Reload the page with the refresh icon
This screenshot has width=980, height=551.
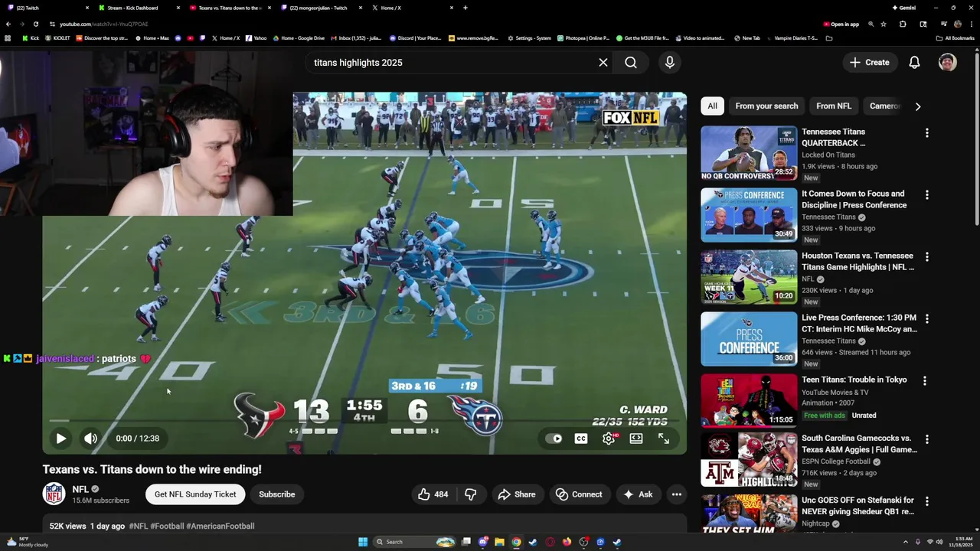(35, 24)
